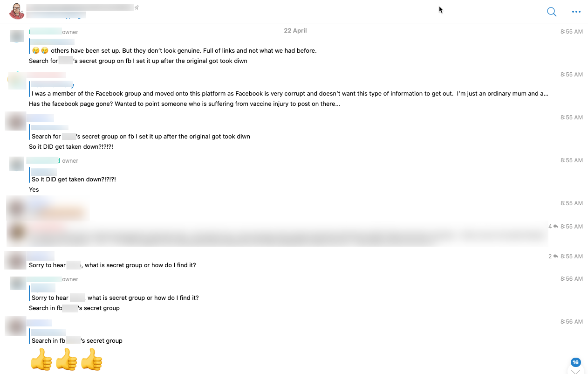Click 'Has the facebook page gone?' message
This screenshot has width=588, height=374.
click(x=185, y=104)
